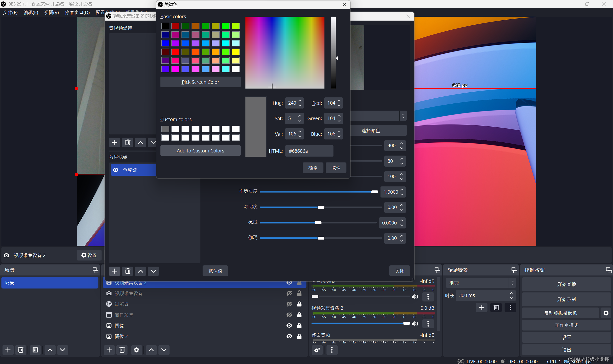Mute 视频采集设备 2 audio speaker icon
Image resolution: width=613 pixels, height=364 pixels.
pos(415,324)
